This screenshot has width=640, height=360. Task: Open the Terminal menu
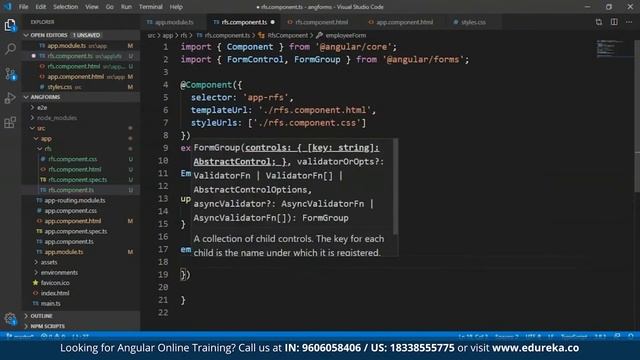(x=151, y=7)
